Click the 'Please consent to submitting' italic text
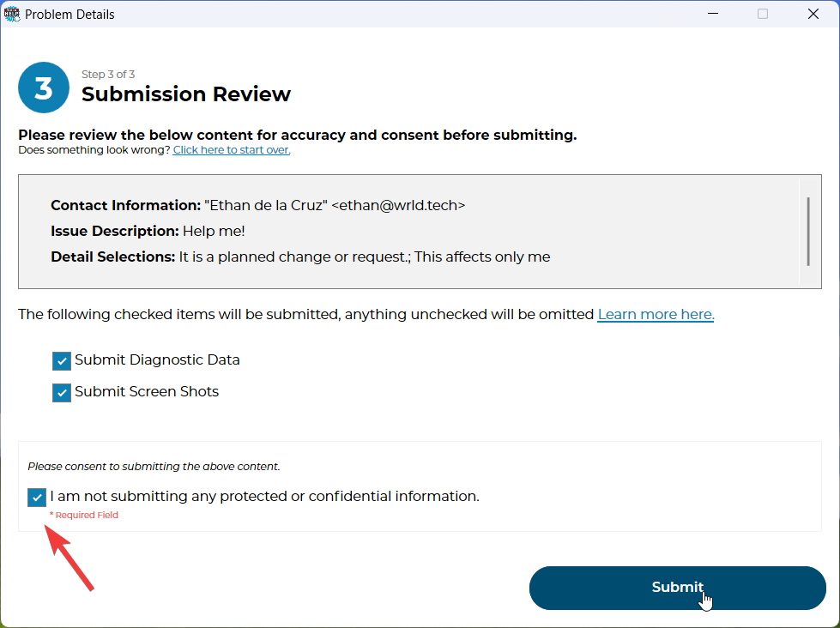Viewport: 840px width, 628px height. pos(154,467)
